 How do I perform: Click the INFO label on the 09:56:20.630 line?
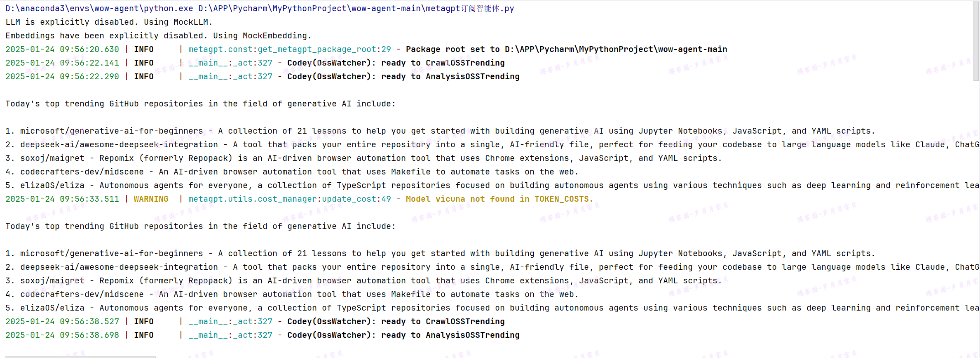pyautogui.click(x=143, y=49)
